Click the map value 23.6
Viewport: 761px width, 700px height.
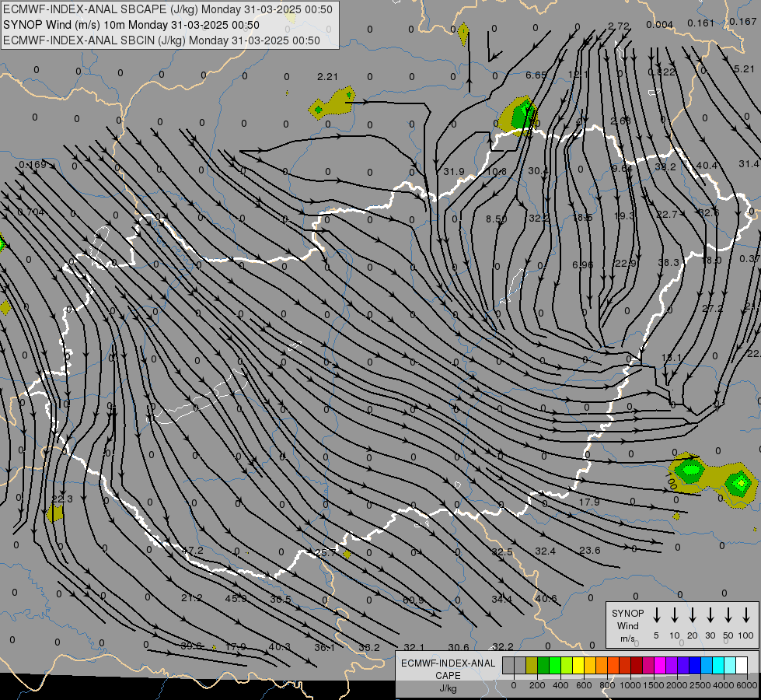(590, 551)
